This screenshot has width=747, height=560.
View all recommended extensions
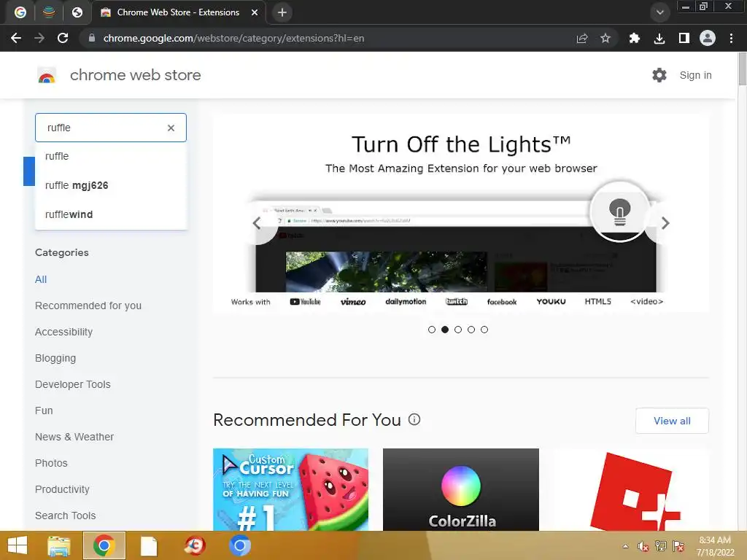(x=672, y=421)
